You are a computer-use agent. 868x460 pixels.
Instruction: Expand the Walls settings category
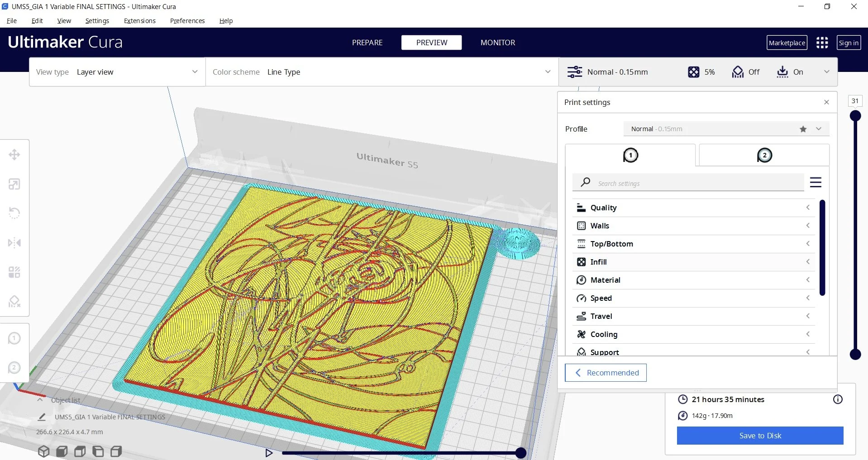[x=693, y=226]
